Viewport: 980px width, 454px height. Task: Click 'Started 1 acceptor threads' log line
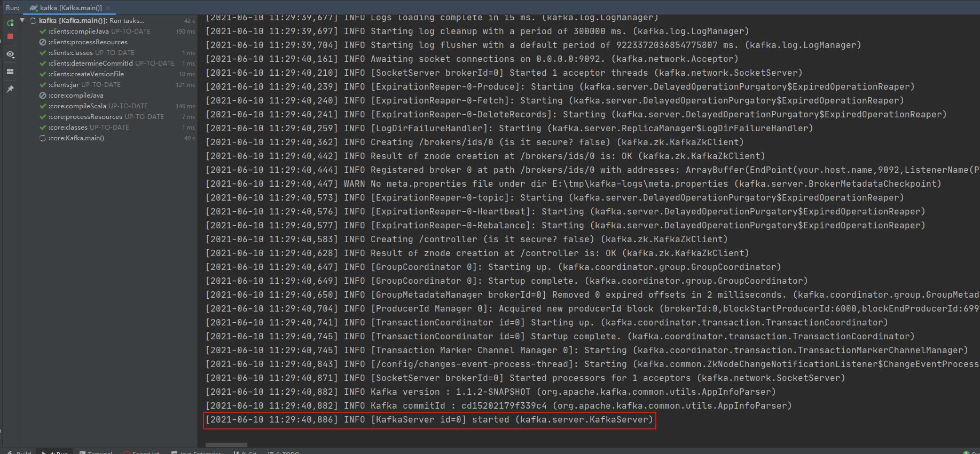(x=504, y=73)
